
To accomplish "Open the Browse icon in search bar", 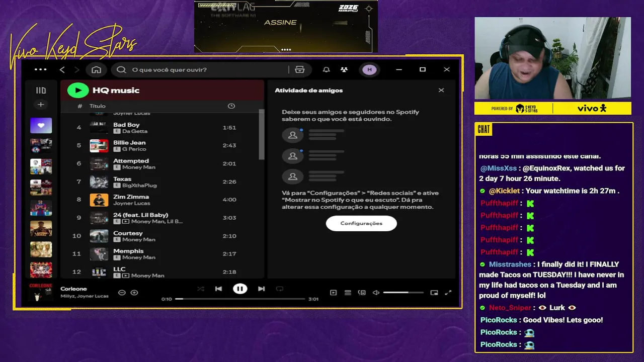I will 300,69.
